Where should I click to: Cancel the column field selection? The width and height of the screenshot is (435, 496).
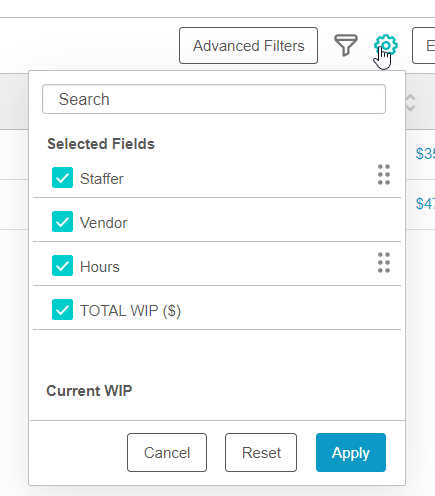point(167,453)
